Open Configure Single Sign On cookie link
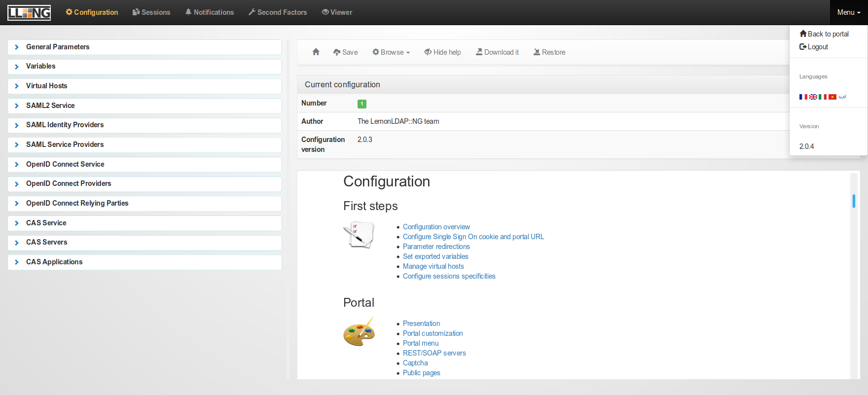 pyautogui.click(x=473, y=237)
